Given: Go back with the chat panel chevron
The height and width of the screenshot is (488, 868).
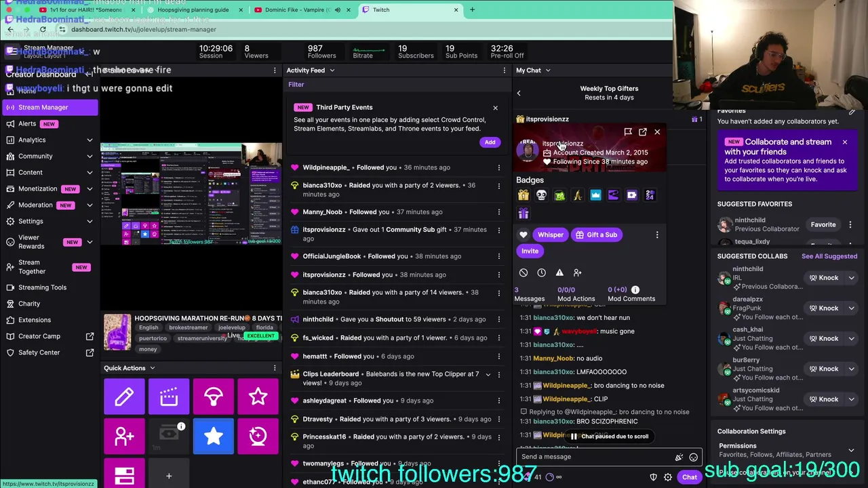Looking at the screenshot, I should click(x=519, y=94).
